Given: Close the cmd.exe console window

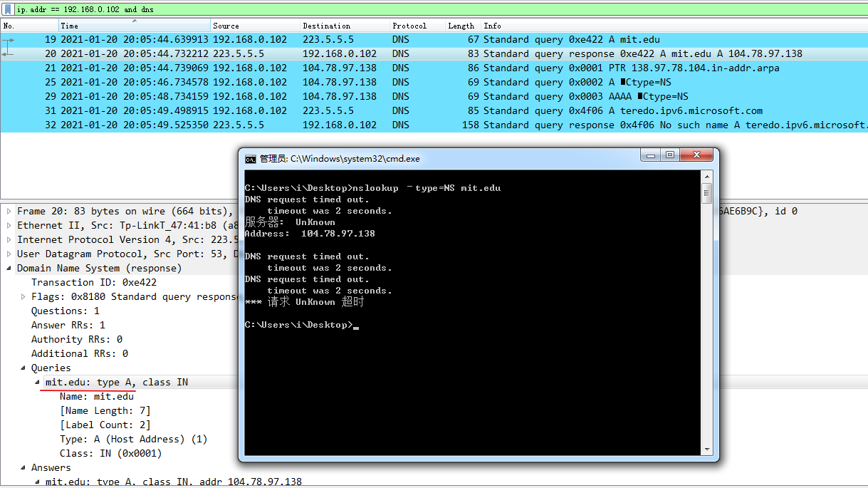Looking at the screenshot, I should 696,155.
